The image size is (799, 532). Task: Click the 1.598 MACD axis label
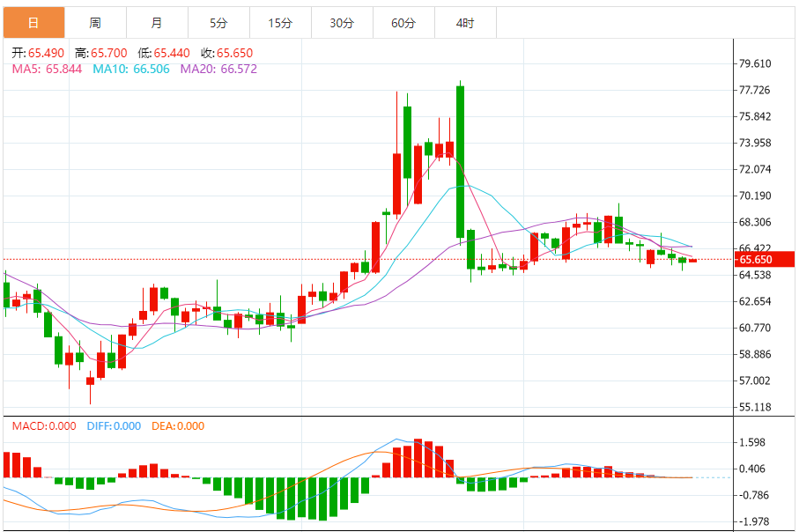click(752, 442)
